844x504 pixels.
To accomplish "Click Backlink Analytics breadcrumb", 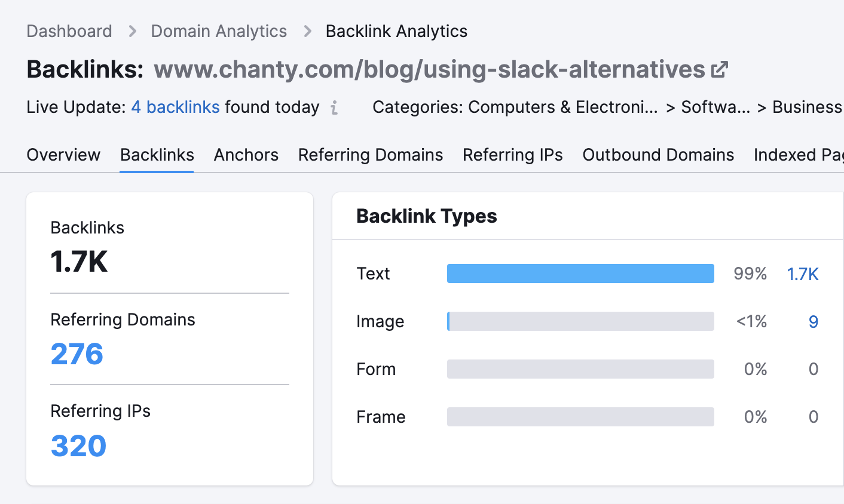I will pos(396,31).
